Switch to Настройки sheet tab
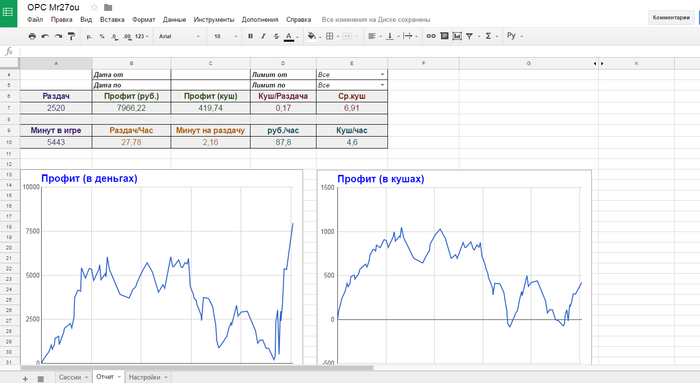Image resolution: width=700 pixels, height=383 pixels. point(144,377)
